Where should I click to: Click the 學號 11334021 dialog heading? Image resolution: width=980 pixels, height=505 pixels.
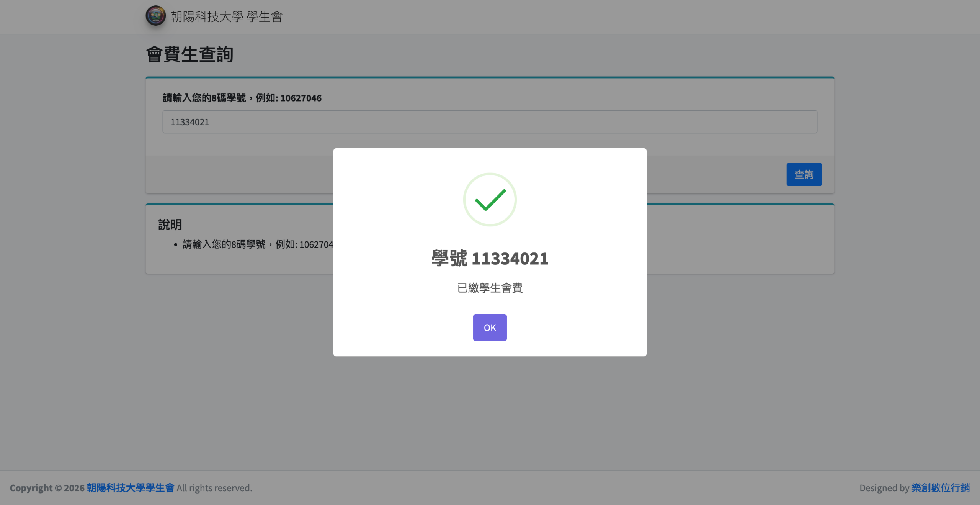[x=490, y=259]
